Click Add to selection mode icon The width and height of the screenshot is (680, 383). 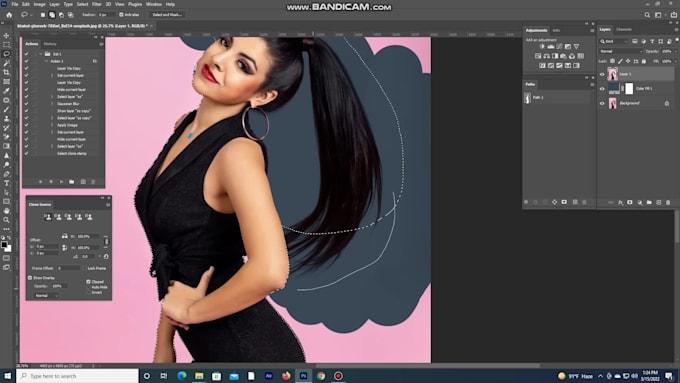click(52, 15)
